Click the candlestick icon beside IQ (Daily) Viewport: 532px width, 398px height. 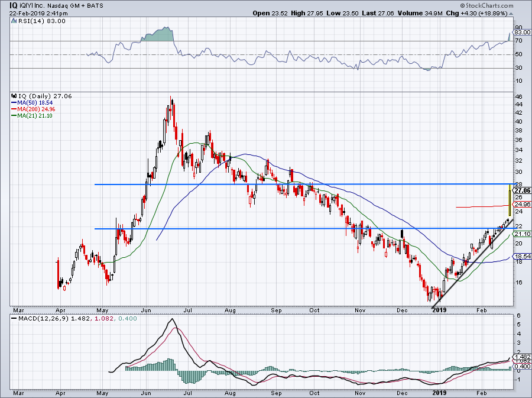(14, 96)
